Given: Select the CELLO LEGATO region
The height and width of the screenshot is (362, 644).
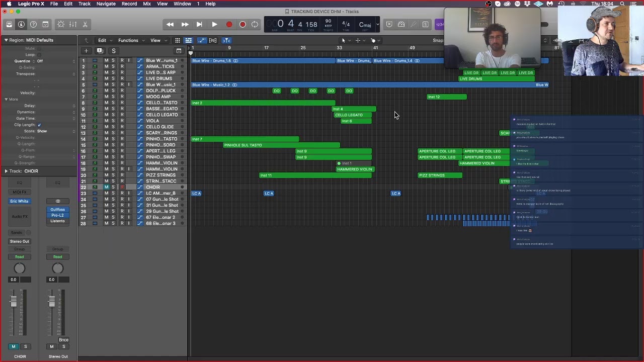Looking at the screenshot, I should point(353,115).
